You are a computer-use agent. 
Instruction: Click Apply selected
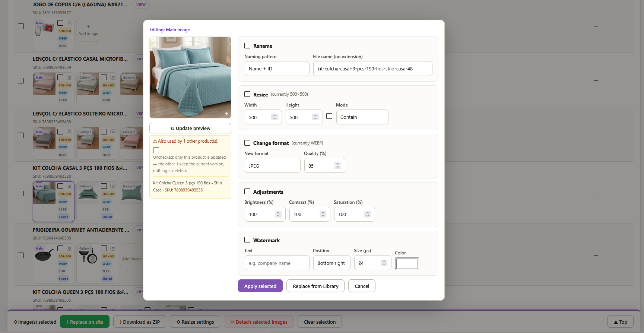point(260,286)
